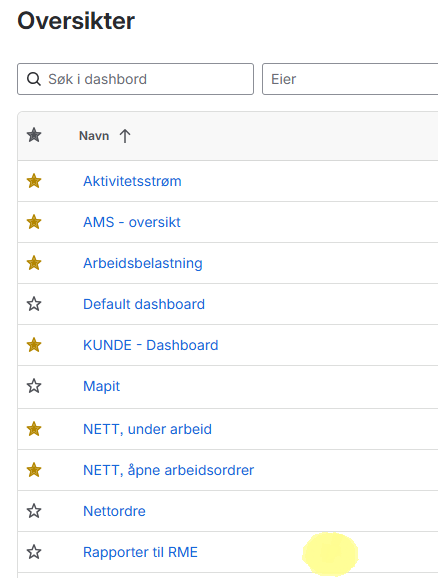Click the ascending sort arrow beside Navn
Image resolution: width=438 pixels, height=587 pixels.
pos(125,136)
